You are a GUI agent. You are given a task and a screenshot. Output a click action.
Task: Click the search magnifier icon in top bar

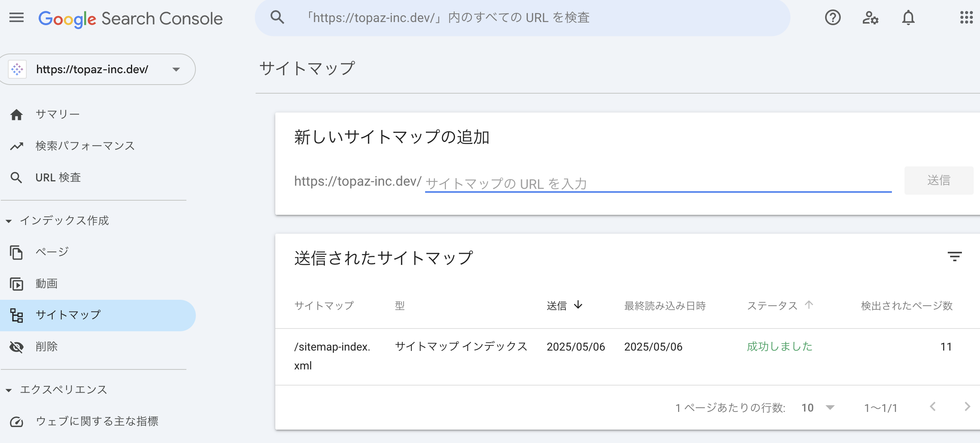tap(277, 18)
